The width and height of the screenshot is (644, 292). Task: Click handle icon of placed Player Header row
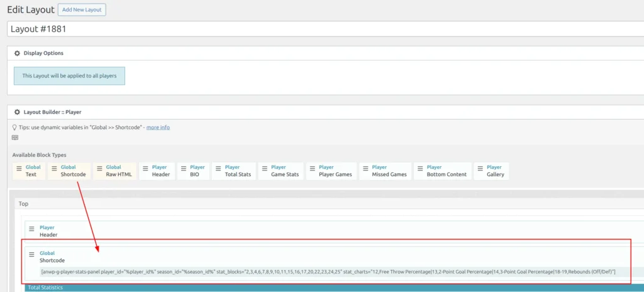31,229
